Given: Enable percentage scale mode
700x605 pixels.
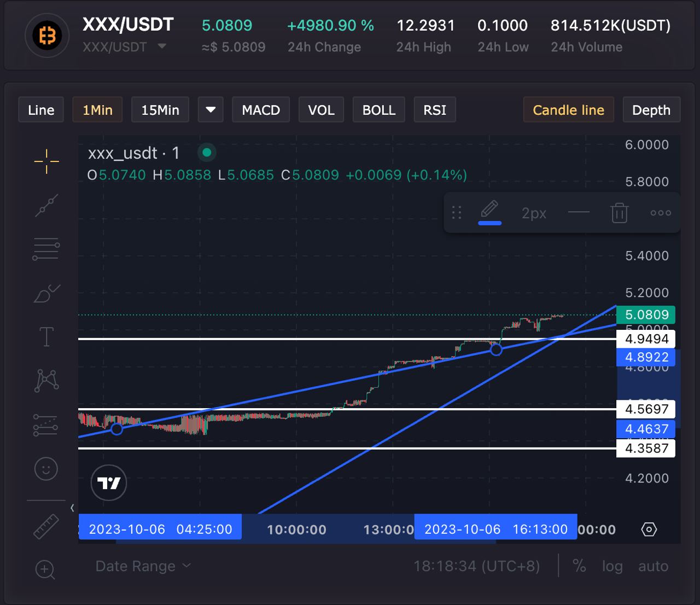Looking at the screenshot, I should (x=580, y=566).
